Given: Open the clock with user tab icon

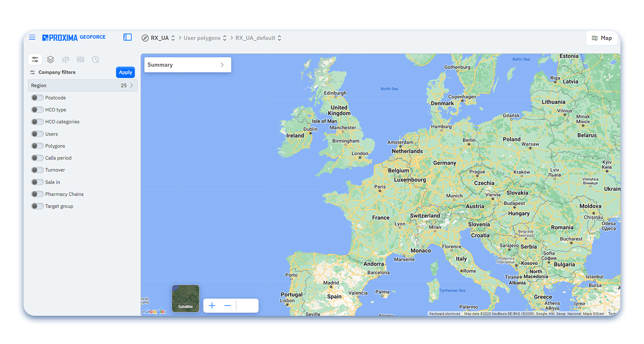Looking at the screenshot, I should coord(96,60).
